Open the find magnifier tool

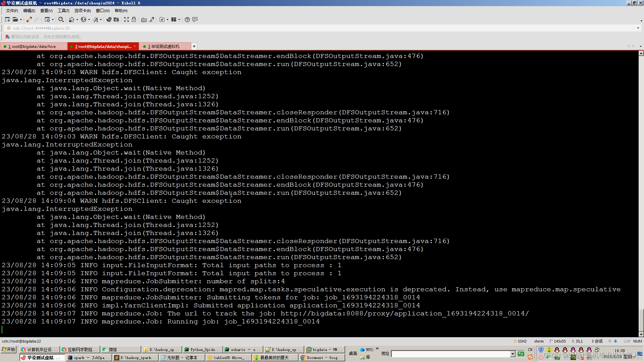click(x=61, y=19)
